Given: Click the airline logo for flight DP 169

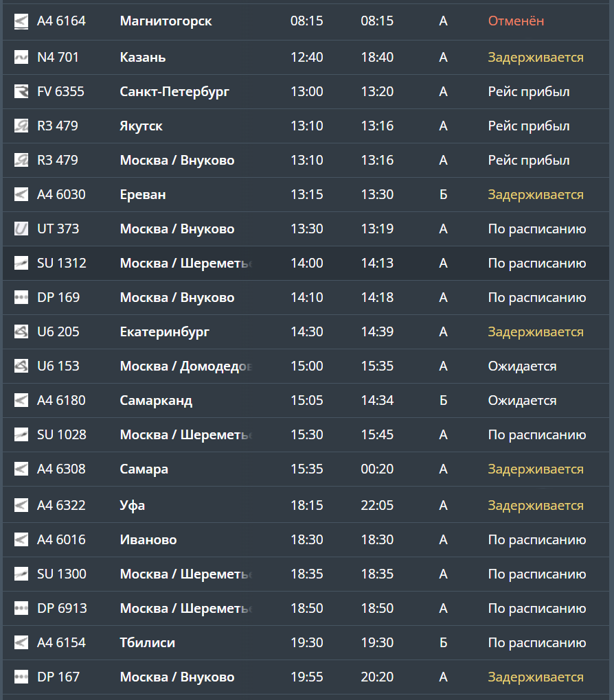Looking at the screenshot, I should pos(21,298).
